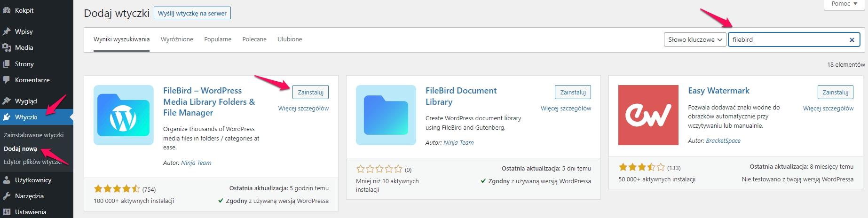The height and width of the screenshot is (218, 868).
Task: Open the Słowo kluczowe search type dropdown
Action: pyautogui.click(x=695, y=40)
